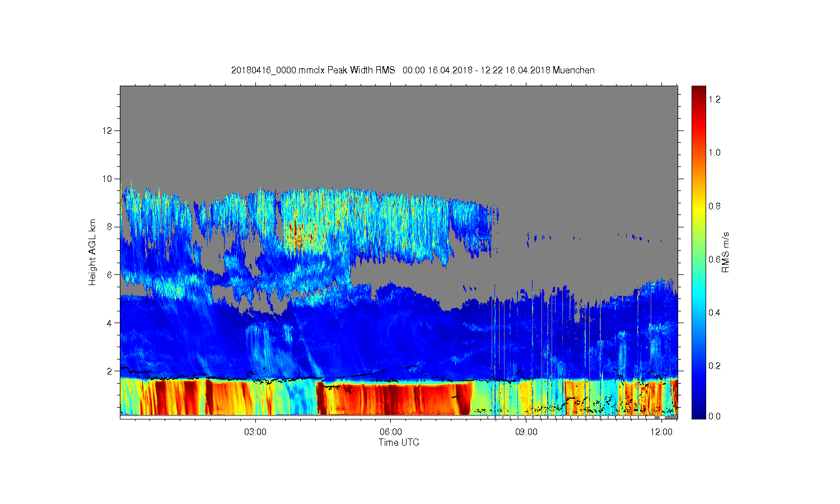
Task: Click the 'Time UTC' axis title
Action: pyautogui.click(x=399, y=442)
